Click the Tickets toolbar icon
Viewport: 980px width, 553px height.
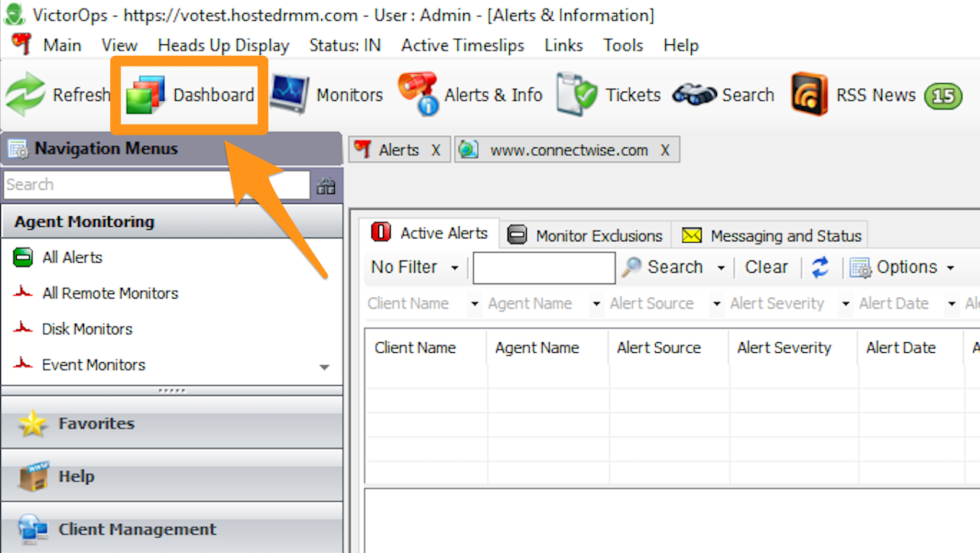click(x=608, y=94)
